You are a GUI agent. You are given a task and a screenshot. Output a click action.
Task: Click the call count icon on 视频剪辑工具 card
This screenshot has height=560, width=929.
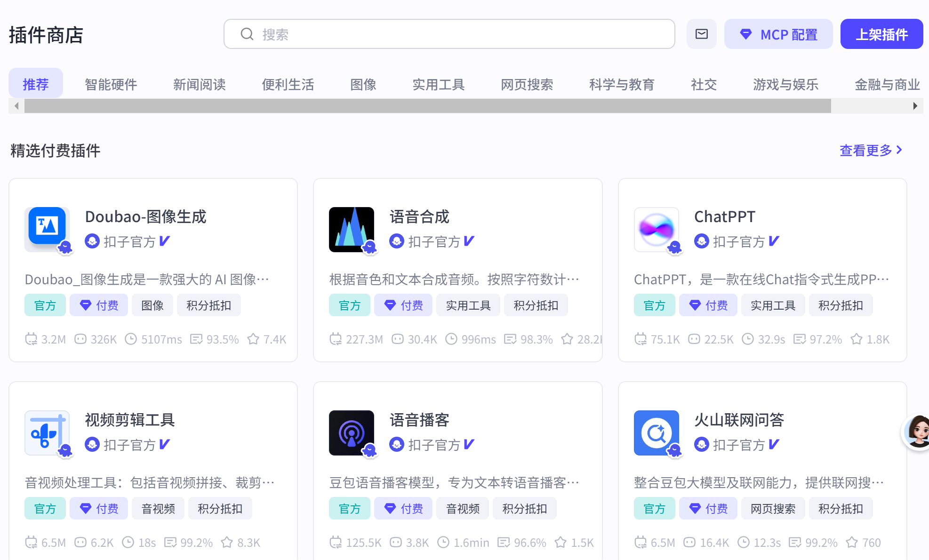tap(31, 542)
